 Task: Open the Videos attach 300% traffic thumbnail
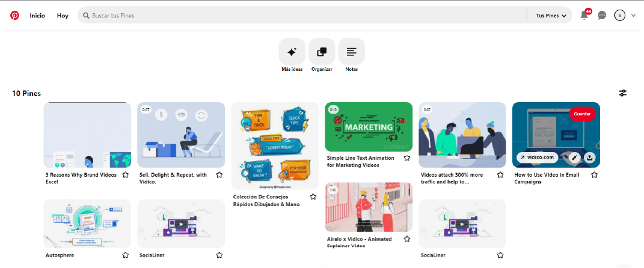(x=462, y=135)
